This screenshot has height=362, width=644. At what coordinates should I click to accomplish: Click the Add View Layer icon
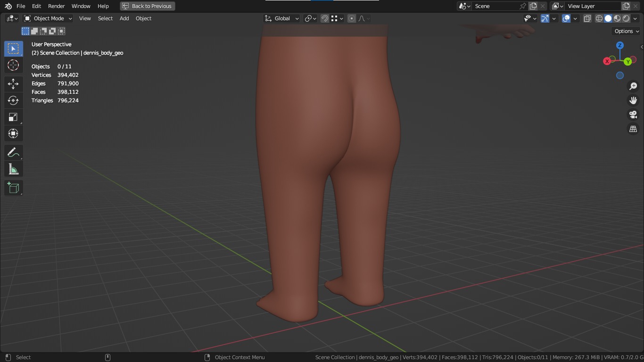point(626,6)
